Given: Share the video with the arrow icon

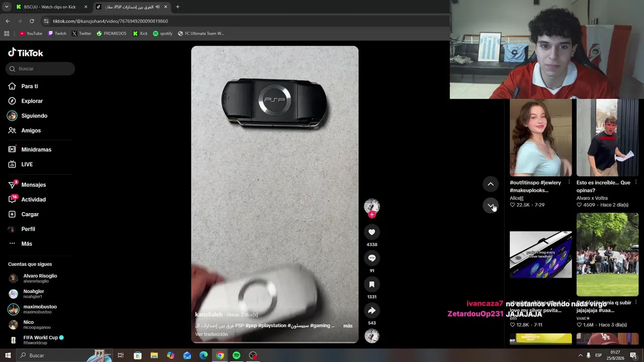Looking at the screenshot, I should click(x=372, y=310).
